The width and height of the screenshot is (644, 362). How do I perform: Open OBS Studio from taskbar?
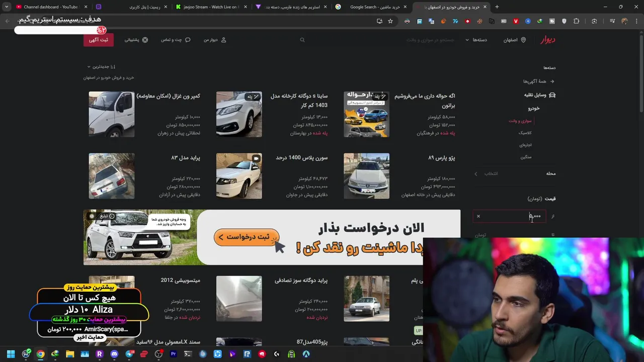[158, 354]
